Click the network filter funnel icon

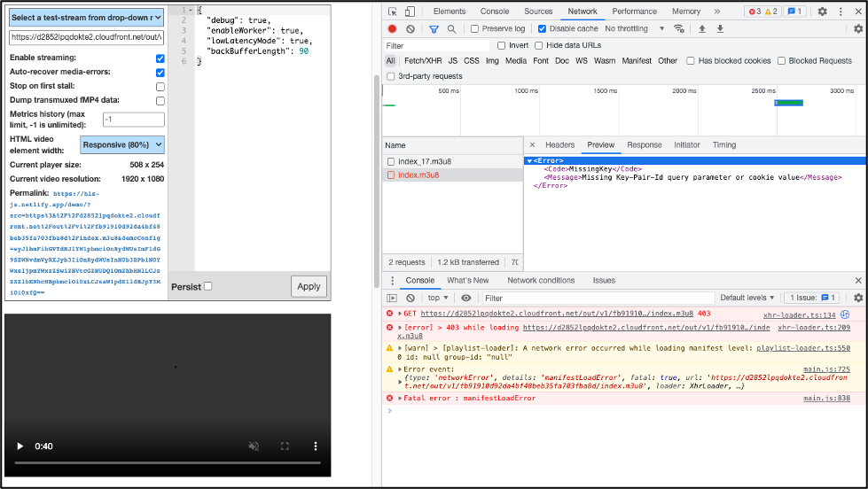(434, 29)
